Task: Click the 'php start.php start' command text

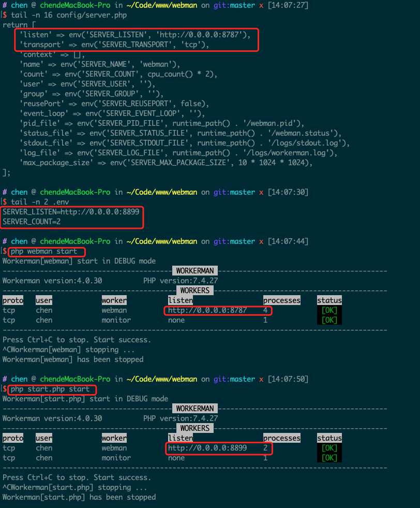Action: [50, 389]
